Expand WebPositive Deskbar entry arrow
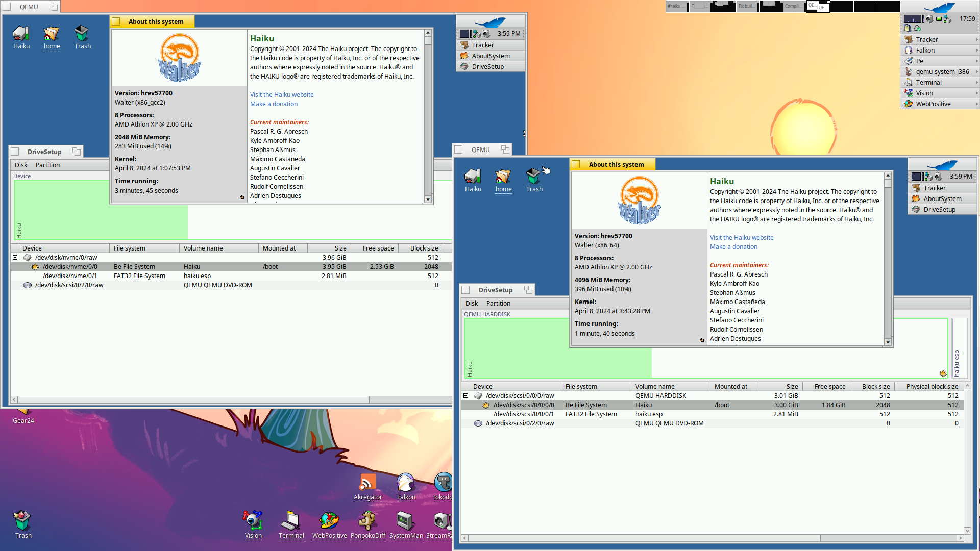 [x=976, y=104]
